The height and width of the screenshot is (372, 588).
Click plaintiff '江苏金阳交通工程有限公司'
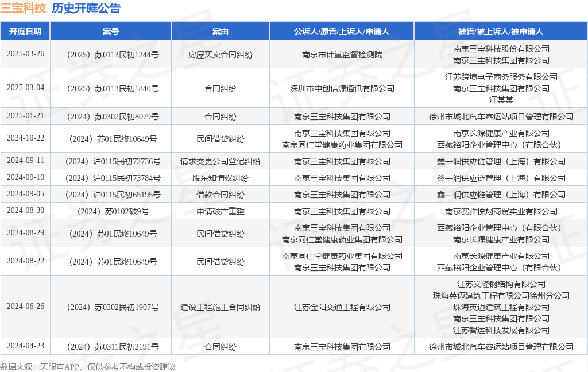tap(342, 308)
